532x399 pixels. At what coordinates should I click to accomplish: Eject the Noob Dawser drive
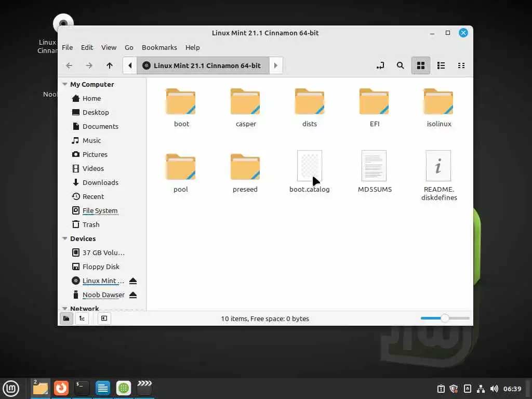(133, 295)
